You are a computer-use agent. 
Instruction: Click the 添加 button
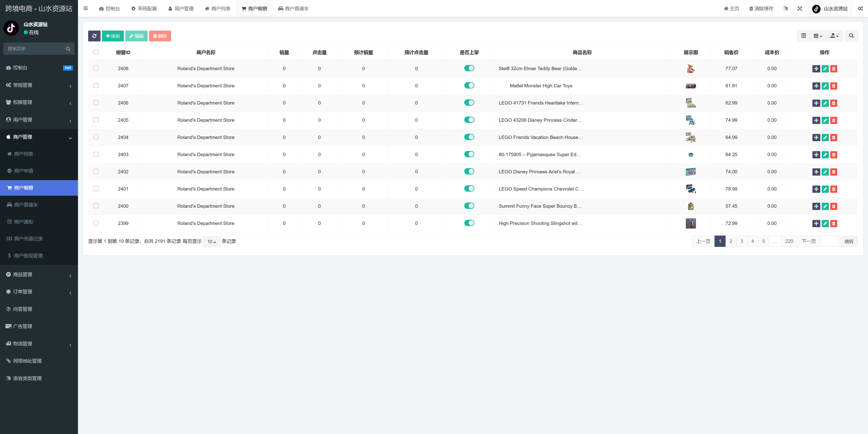click(x=113, y=36)
